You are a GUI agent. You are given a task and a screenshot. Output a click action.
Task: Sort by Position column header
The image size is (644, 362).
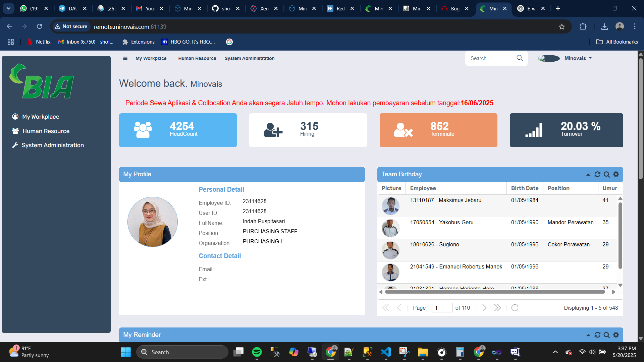571,188
